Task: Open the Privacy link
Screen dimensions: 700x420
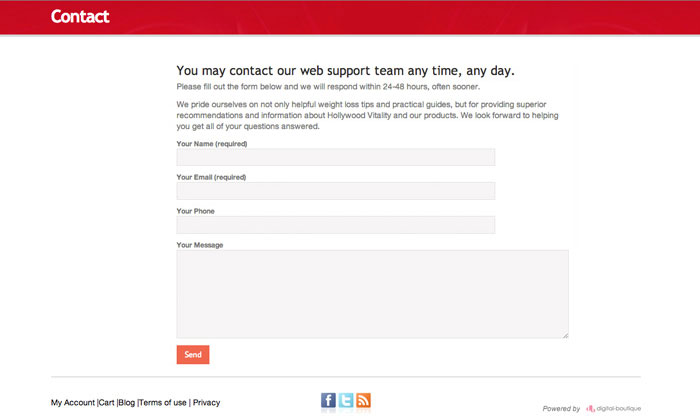Action: point(206,403)
